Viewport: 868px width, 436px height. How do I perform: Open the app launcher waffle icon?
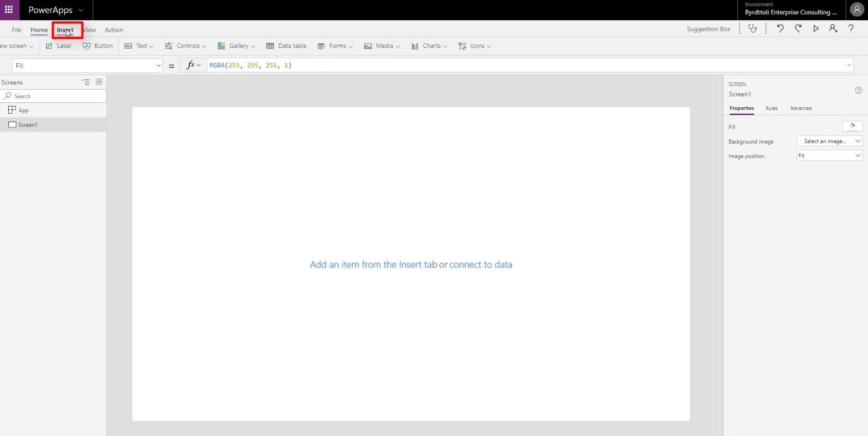pos(9,10)
